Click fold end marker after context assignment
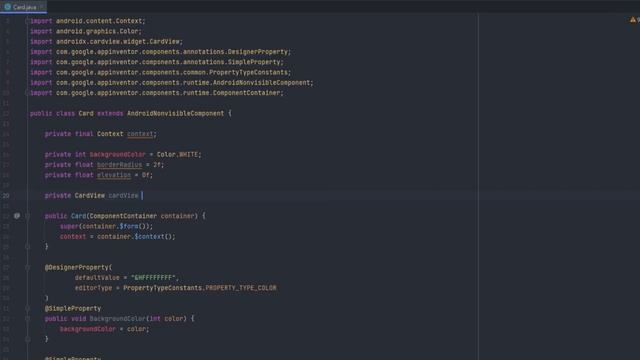 (27, 247)
